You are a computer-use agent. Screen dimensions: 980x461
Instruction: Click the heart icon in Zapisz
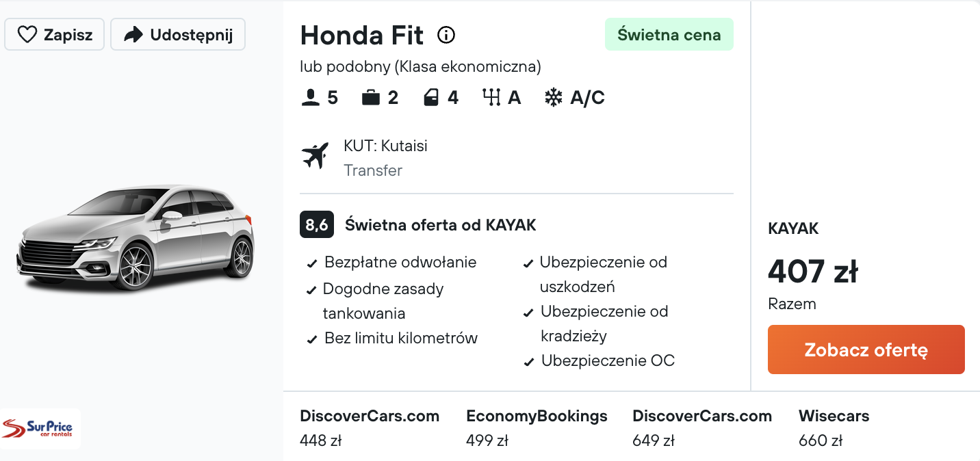point(27,35)
